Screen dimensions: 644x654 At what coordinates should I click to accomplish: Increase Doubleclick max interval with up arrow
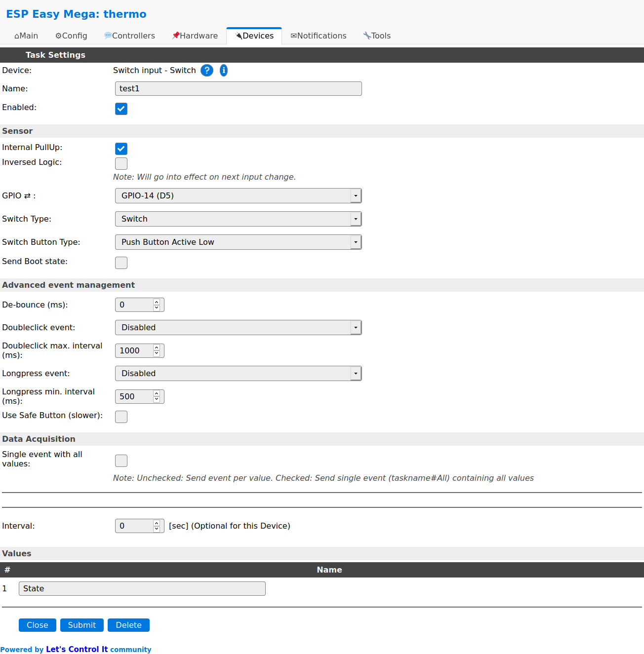(157, 347)
